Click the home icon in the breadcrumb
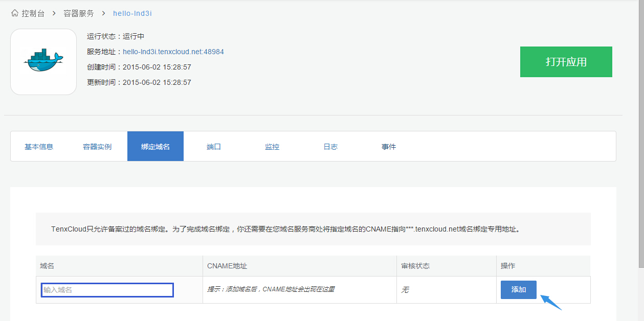Image resolution: width=644 pixels, height=321 pixels. pyautogui.click(x=15, y=13)
